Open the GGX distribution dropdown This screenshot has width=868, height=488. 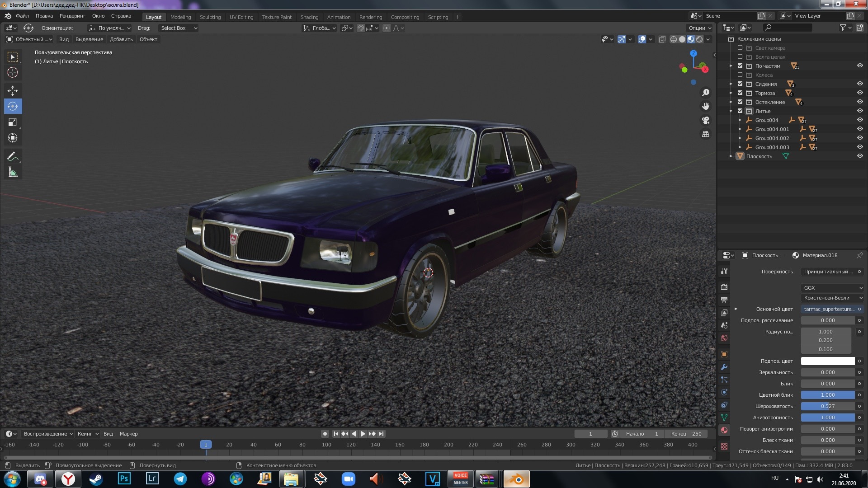[x=833, y=288]
